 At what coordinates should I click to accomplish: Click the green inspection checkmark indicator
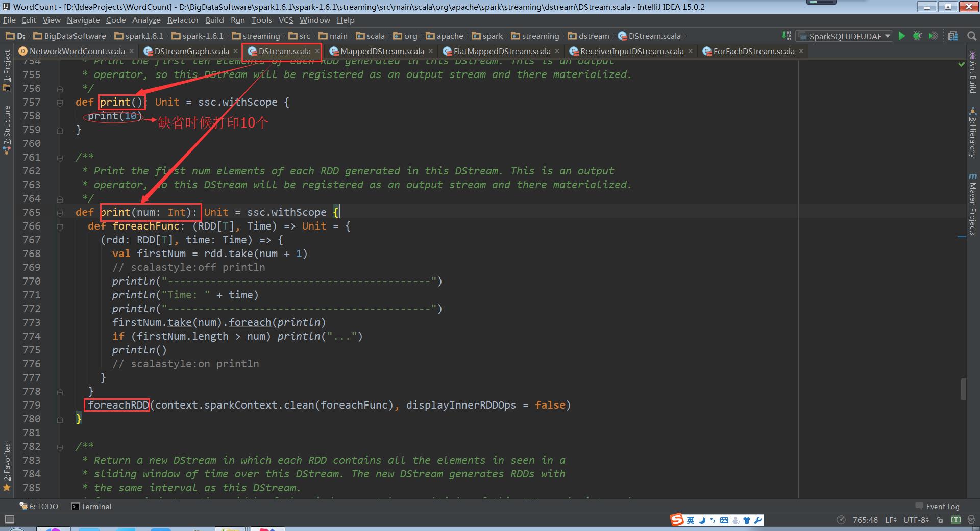point(962,64)
